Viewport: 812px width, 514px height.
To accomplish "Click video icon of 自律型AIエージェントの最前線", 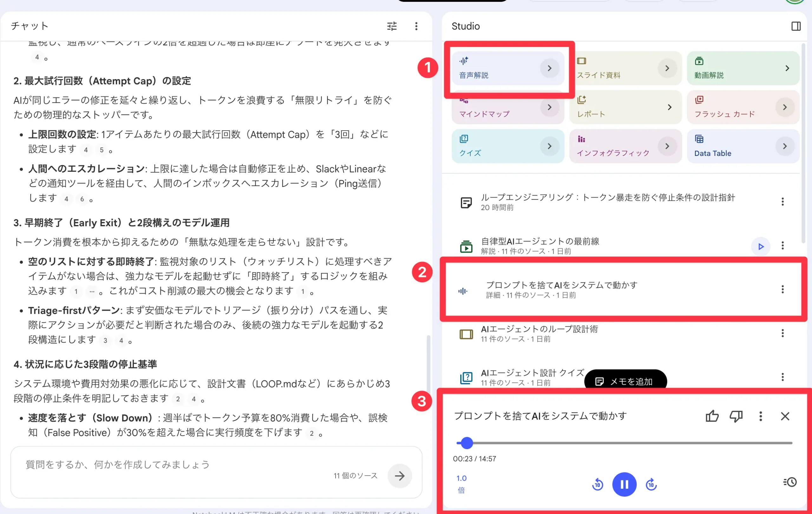I will point(466,247).
